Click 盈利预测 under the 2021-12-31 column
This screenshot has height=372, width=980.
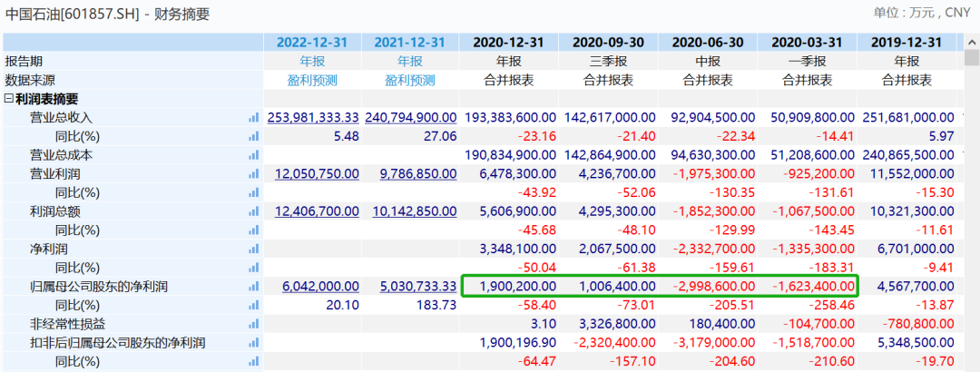point(410,80)
